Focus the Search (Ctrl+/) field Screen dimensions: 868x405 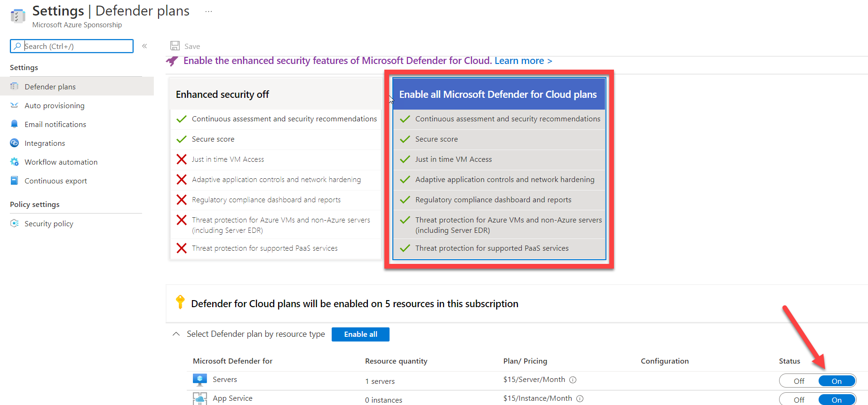pyautogui.click(x=72, y=46)
